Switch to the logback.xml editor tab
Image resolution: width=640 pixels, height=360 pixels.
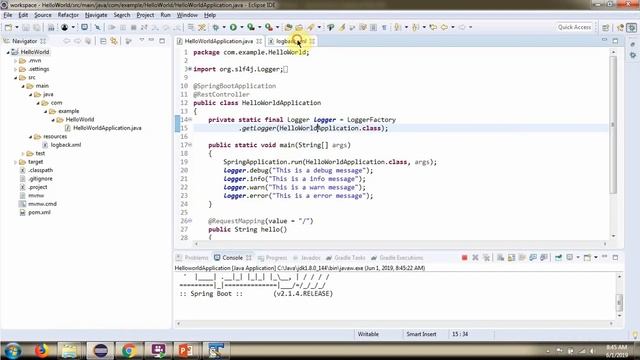coord(291,41)
